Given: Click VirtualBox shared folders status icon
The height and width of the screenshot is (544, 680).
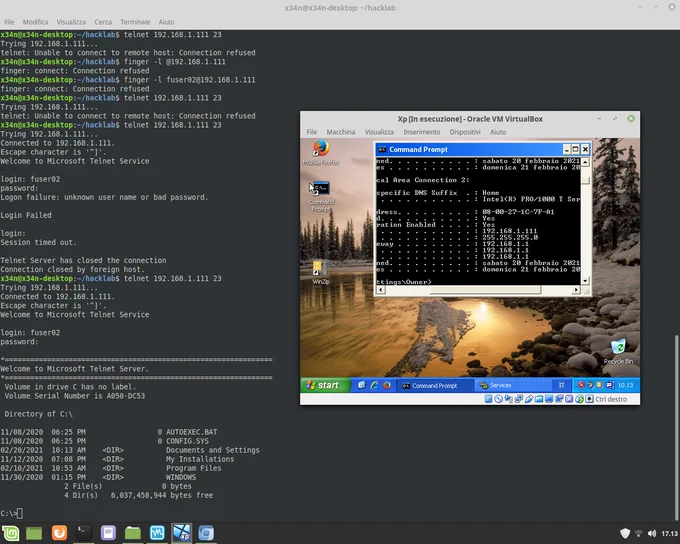Looking at the screenshot, I should click(539, 399).
